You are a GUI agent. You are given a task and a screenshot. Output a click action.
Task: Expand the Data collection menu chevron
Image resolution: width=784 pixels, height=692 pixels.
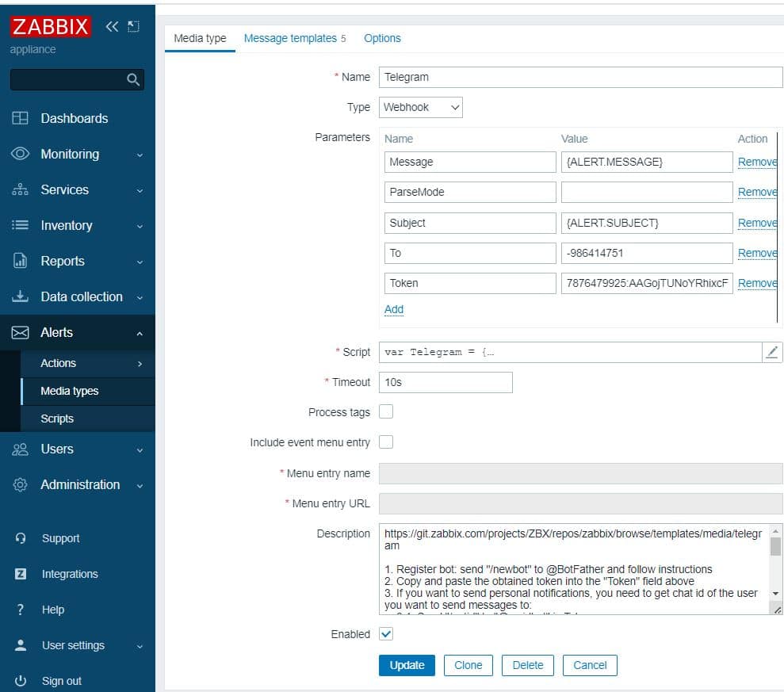pyautogui.click(x=140, y=297)
